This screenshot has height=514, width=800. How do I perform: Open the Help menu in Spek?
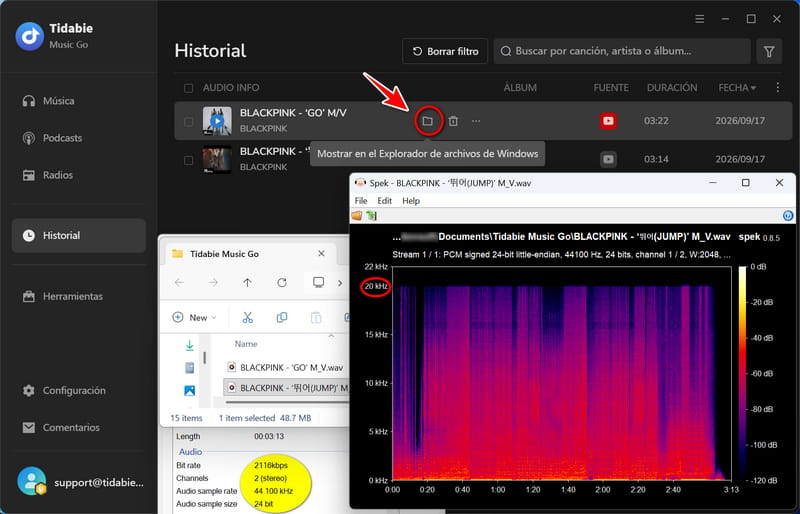(x=411, y=201)
